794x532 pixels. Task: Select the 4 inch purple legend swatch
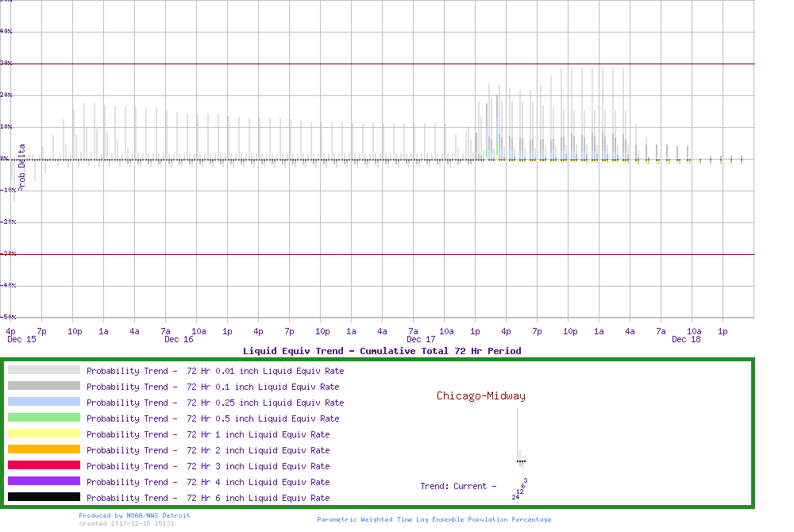(x=44, y=481)
